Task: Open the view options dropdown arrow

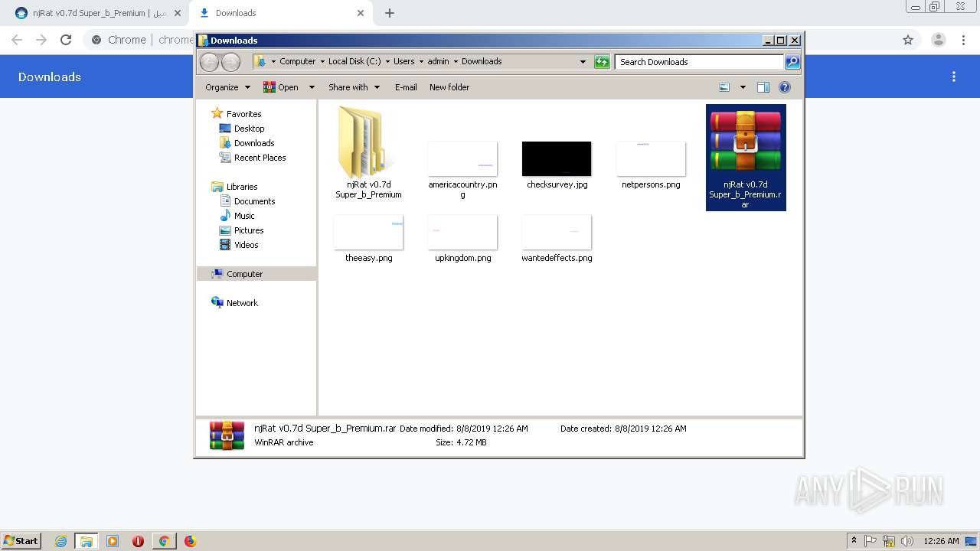Action: click(x=743, y=87)
